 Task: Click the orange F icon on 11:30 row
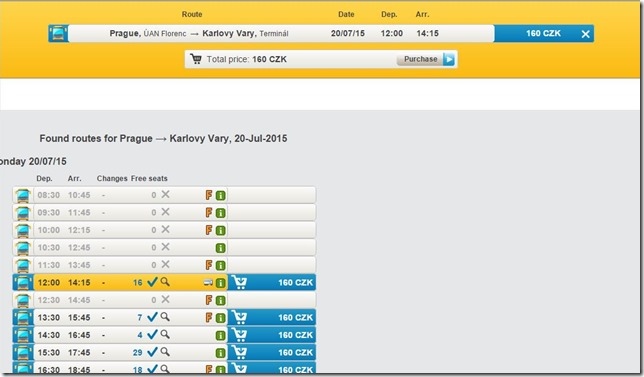click(209, 265)
